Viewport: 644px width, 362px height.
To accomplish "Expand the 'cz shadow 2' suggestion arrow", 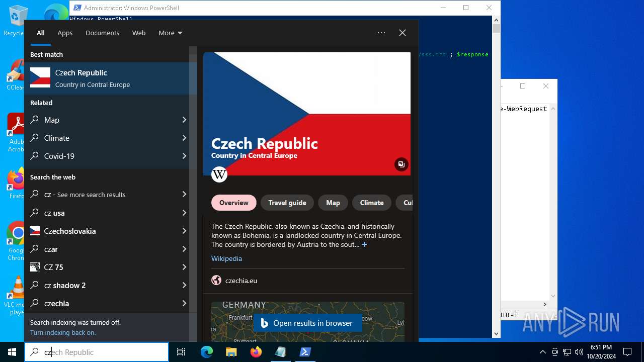I will pos(184,285).
